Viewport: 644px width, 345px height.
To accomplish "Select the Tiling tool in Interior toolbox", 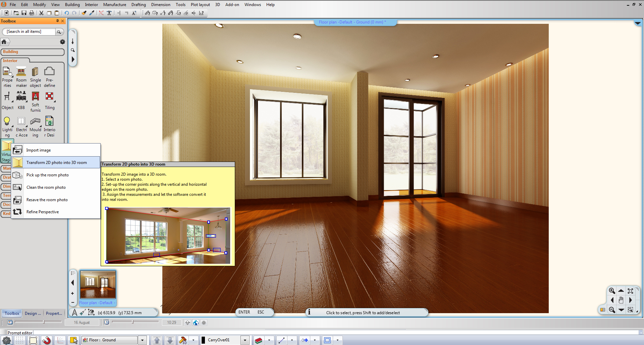I will point(49,97).
